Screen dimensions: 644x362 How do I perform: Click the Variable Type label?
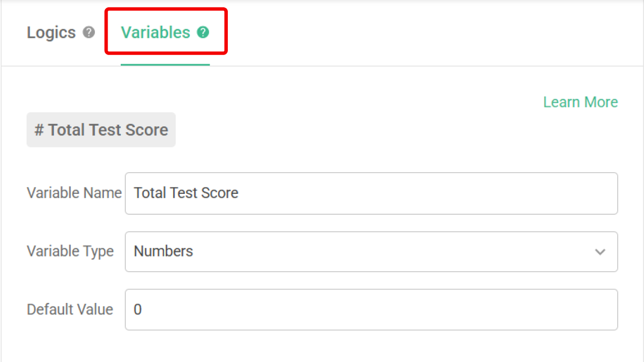coord(70,251)
